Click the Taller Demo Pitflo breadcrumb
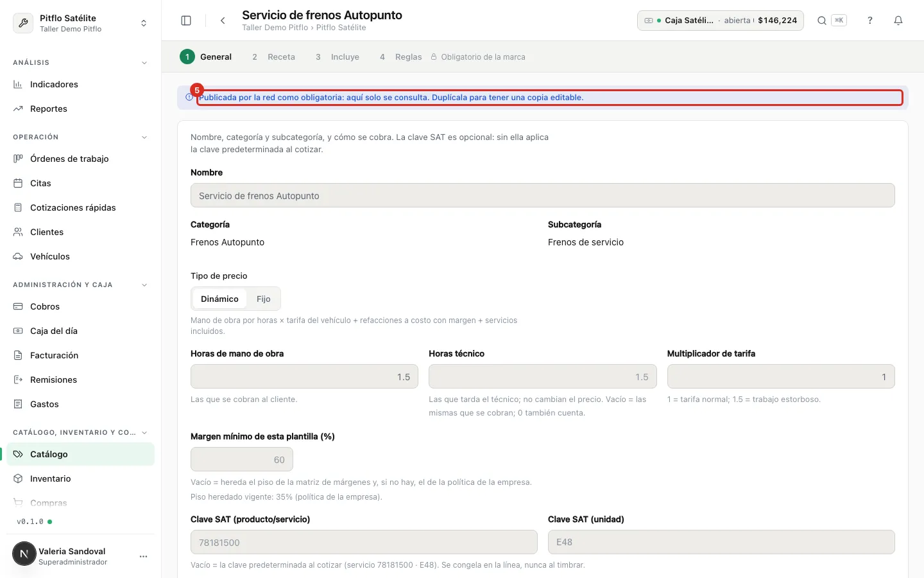 [275, 28]
